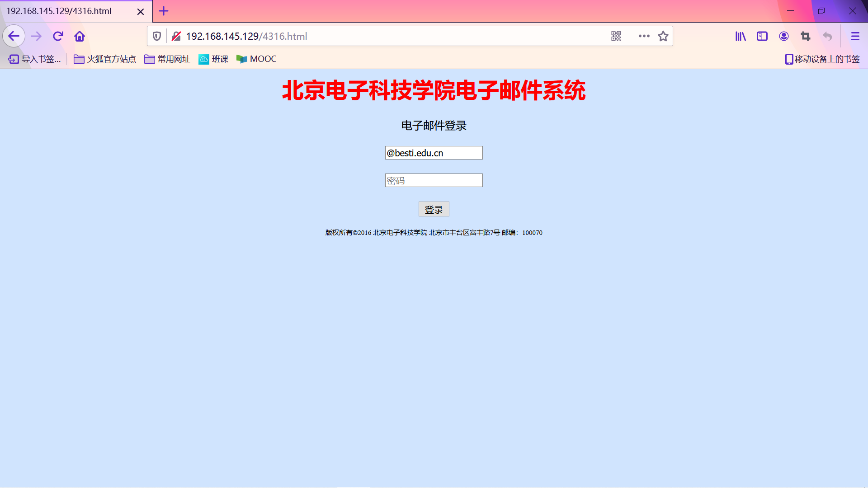Open the Firefox account icon
Screen dimensions: 868x488
tap(784, 36)
